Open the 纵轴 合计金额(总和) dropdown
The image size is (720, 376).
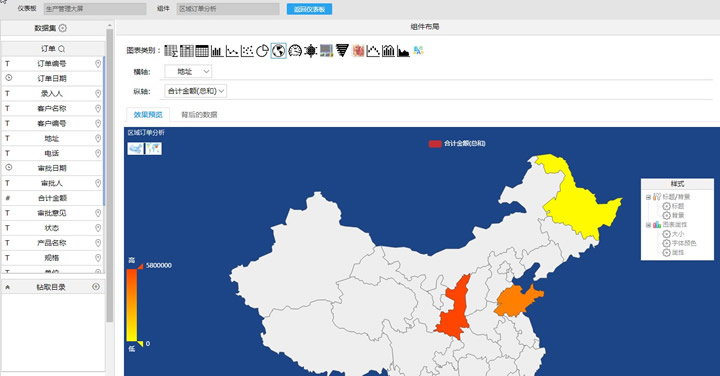pos(196,91)
